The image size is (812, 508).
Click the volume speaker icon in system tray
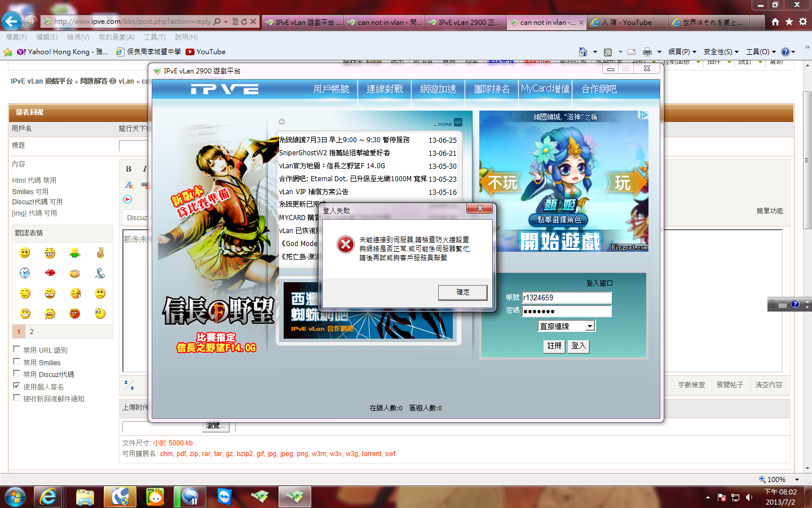pyautogui.click(x=749, y=497)
